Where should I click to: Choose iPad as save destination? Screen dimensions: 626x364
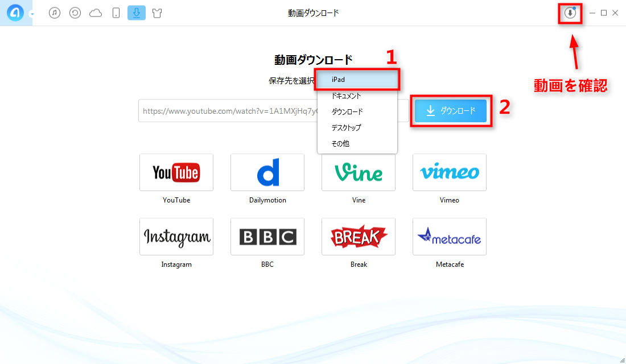[x=357, y=80]
